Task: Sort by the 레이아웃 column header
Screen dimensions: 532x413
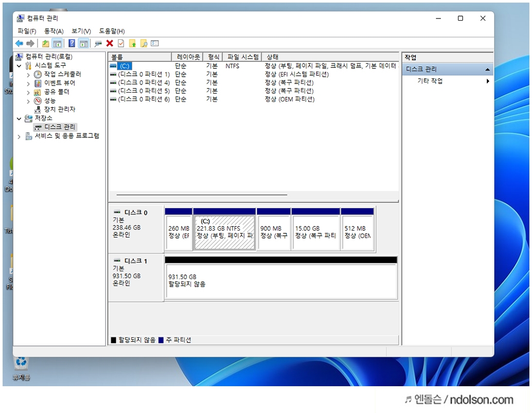Action: (187, 57)
